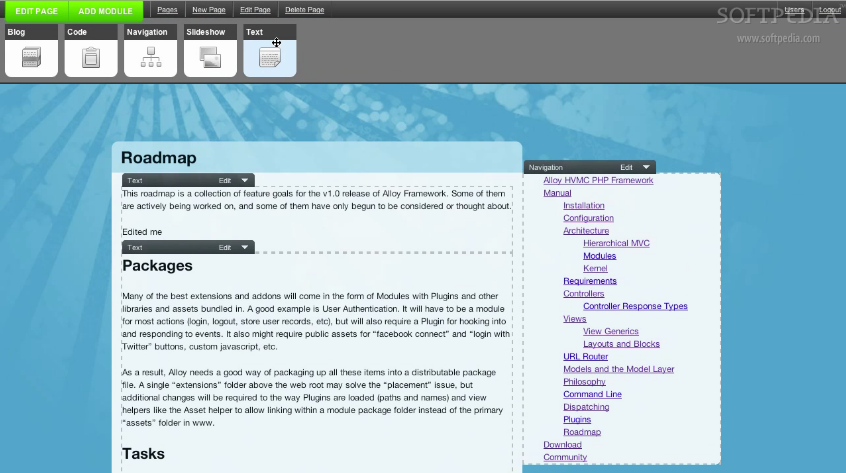Open the Pages menu item
Screen dimensions: 846x473
point(167,10)
